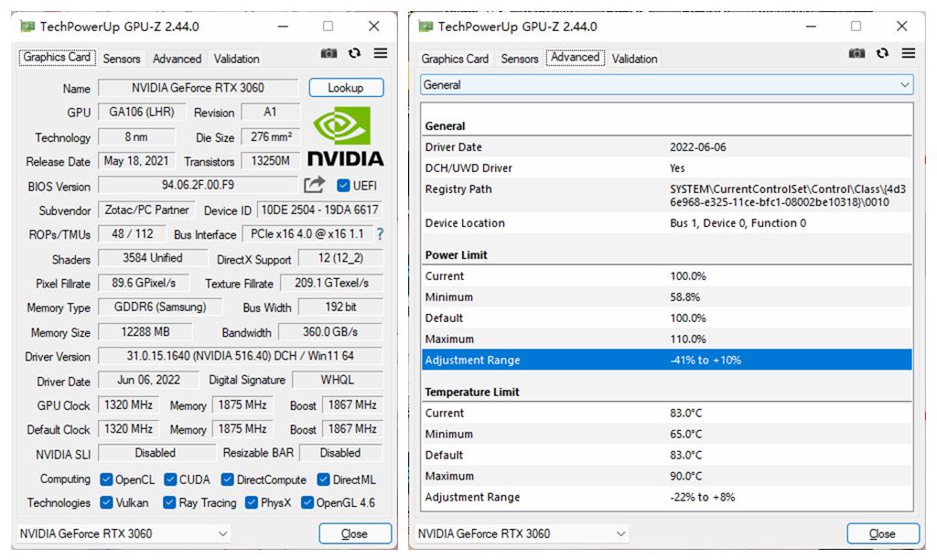
Task: Click the camera icon in the right window
Action: pos(856,53)
